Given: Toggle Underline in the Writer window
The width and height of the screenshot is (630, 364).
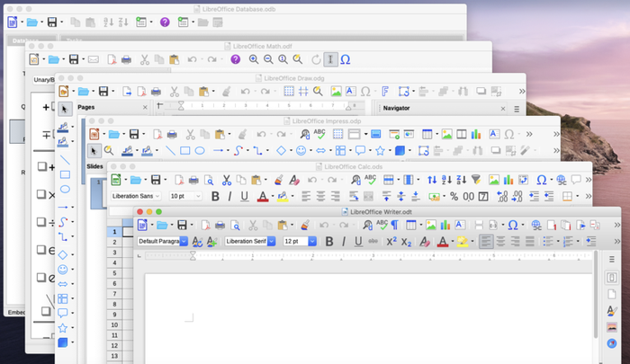Looking at the screenshot, I should click(358, 241).
